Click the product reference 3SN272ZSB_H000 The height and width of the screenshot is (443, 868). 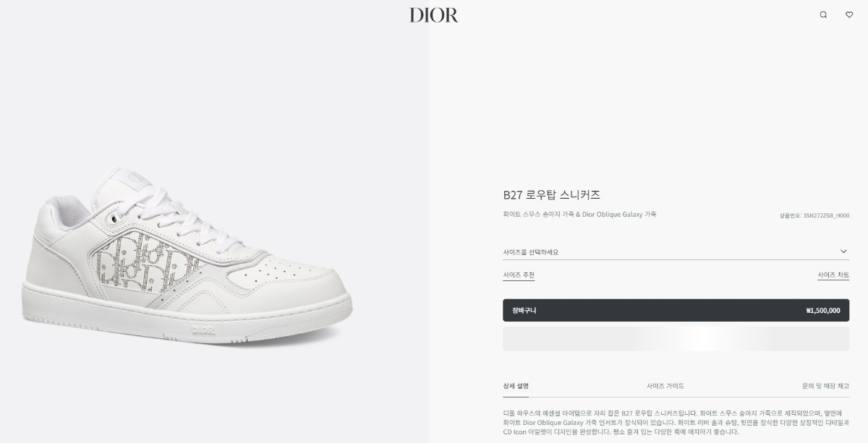pyautogui.click(x=814, y=215)
